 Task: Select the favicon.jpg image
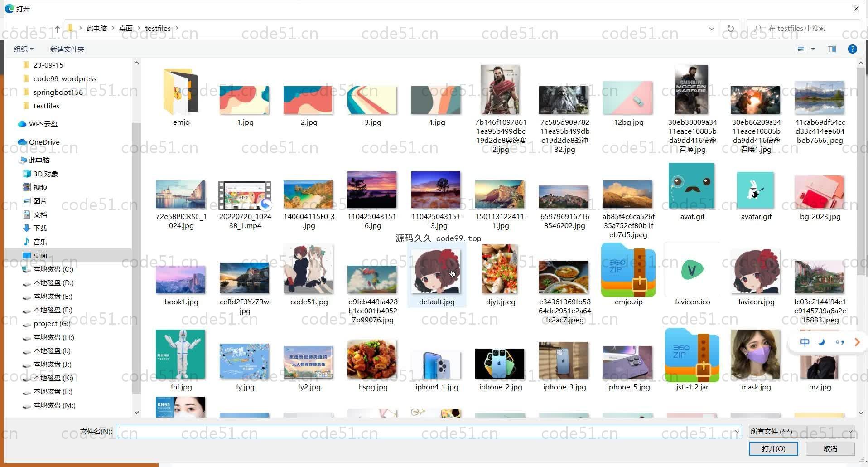[756, 272]
